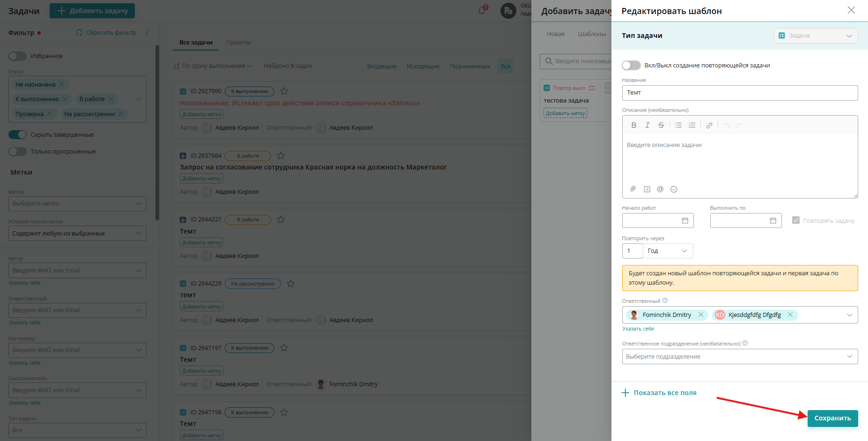Viewport: 868px width, 441px height.
Task: Click Показать все поля link
Action: point(659,393)
